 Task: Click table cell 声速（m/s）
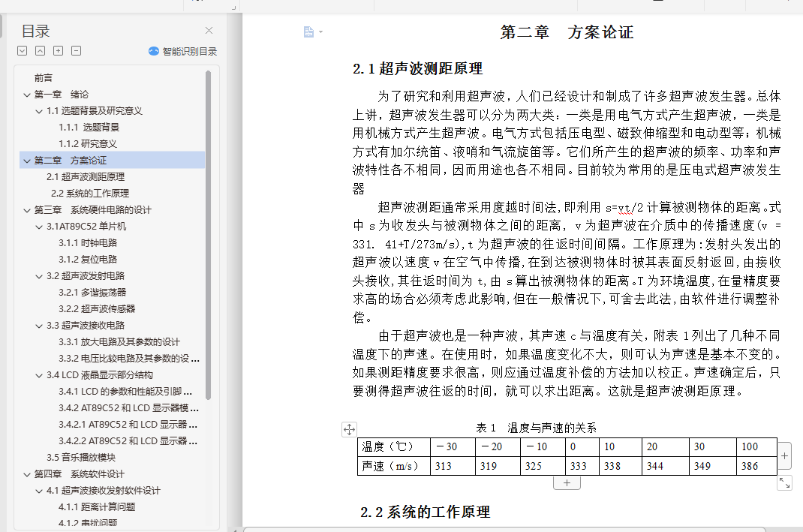click(394, 466)
